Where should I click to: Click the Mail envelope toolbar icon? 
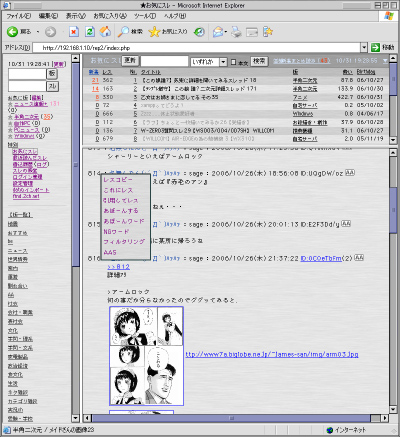[218, 32]
